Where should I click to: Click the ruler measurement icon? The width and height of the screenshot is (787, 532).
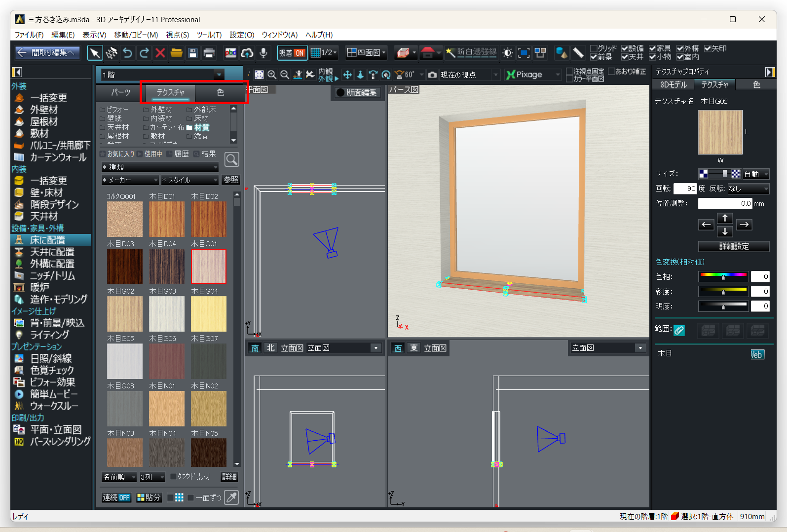coord(578,53)
